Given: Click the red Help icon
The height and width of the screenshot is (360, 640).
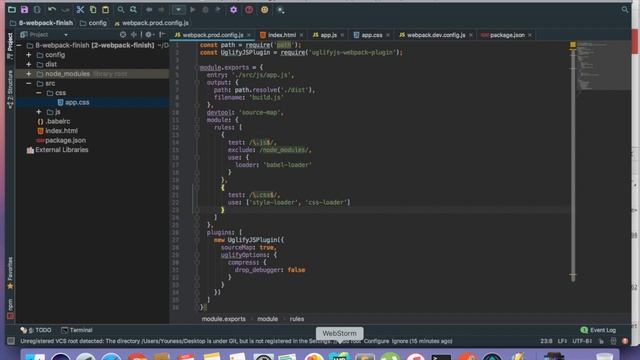Looking at the screenshot, I should [249, 9].
